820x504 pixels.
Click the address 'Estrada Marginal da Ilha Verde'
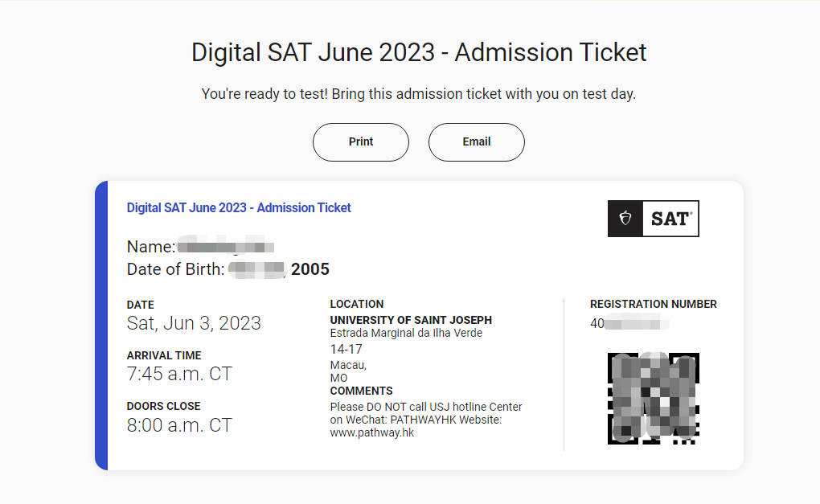(x=406, y=333)
